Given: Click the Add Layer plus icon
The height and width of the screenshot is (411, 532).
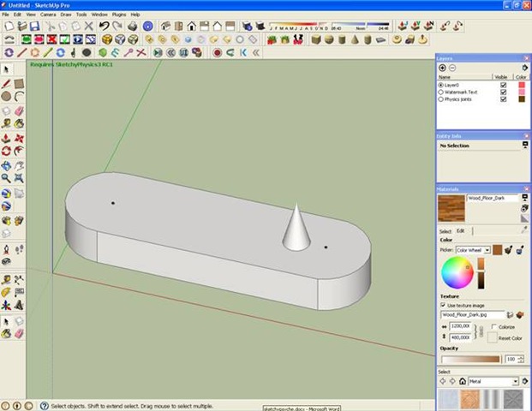Looking at the screenshot, I should click(x=442, y=68).
